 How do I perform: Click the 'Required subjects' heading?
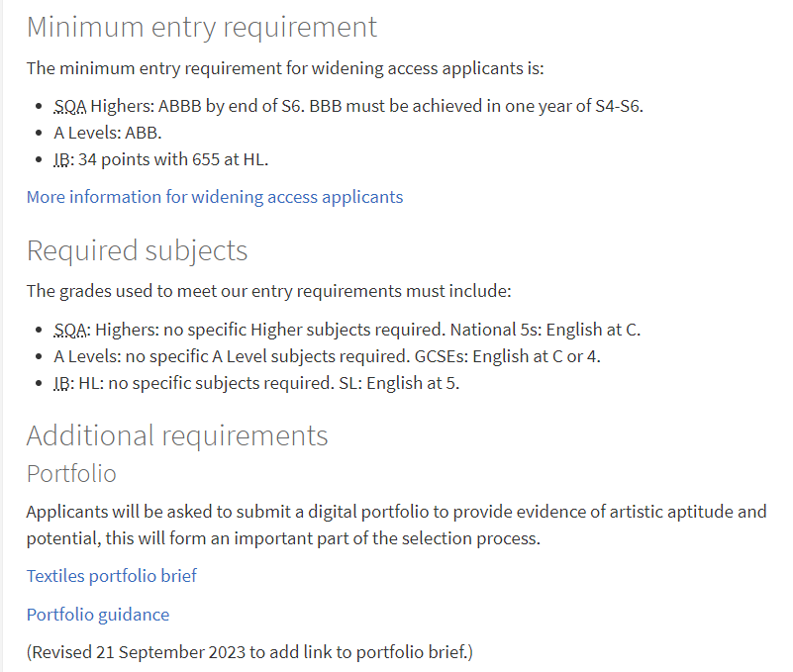coord(137,250)
